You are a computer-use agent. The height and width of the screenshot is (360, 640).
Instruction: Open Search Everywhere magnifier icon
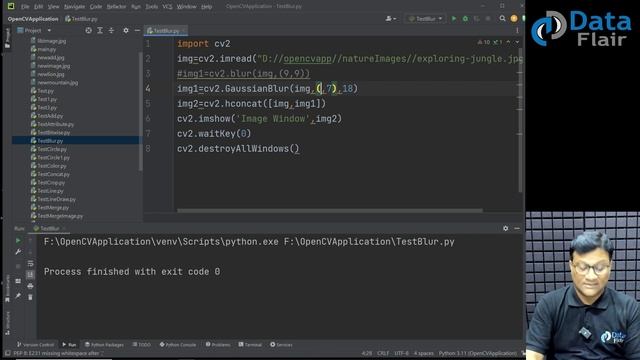tap(502, 19)
